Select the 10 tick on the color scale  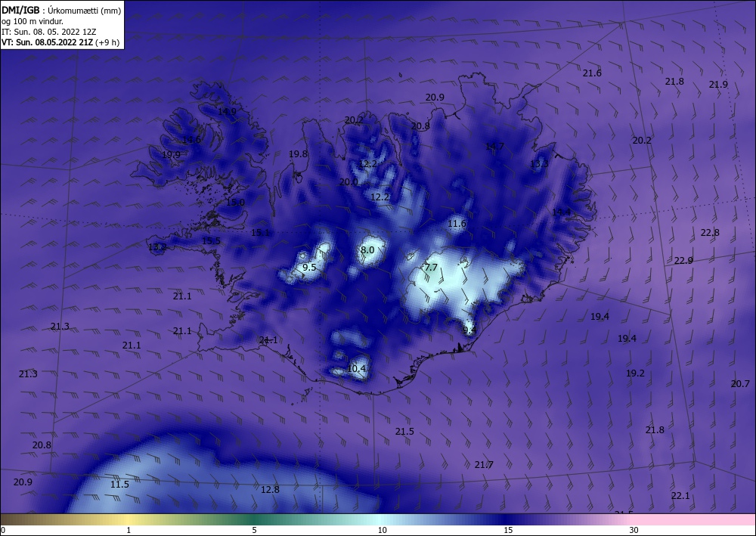[382, 531]
